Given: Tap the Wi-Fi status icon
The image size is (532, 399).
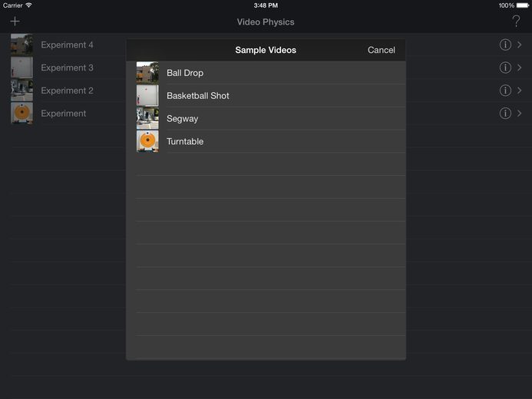Looking at the screenshot, I should click(29, 5).
